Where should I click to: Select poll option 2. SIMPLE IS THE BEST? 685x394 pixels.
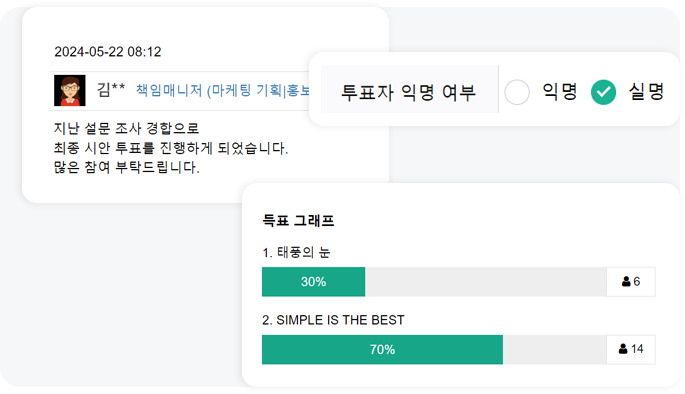(333, 320)
